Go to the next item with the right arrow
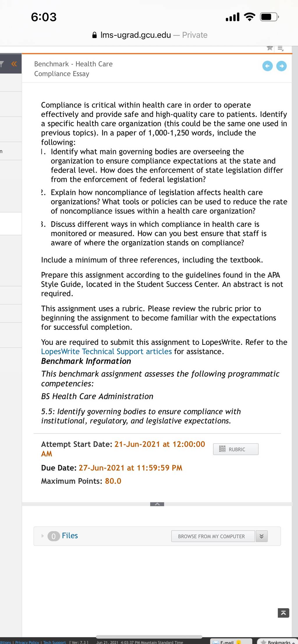This screenshot has height=644, width=298. 281,66
